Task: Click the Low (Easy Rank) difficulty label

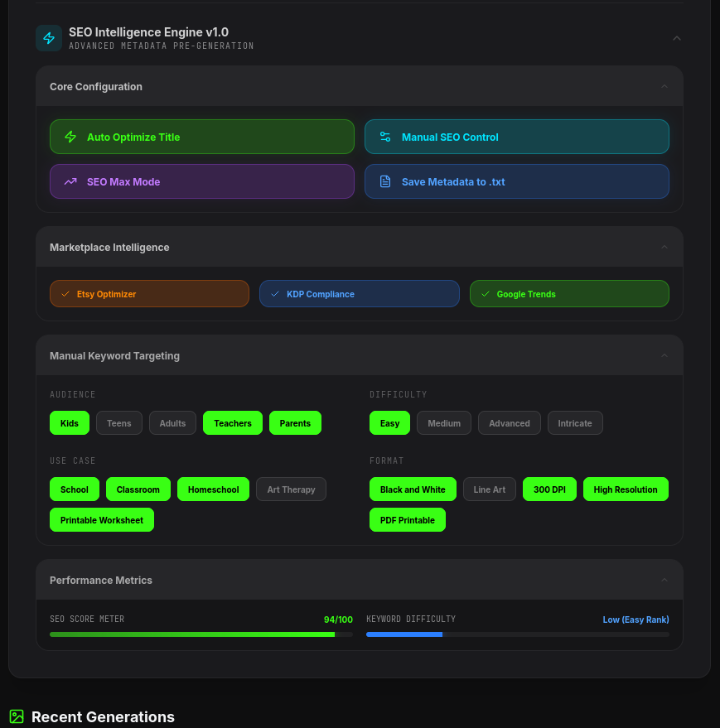Action: click(636, 620)
